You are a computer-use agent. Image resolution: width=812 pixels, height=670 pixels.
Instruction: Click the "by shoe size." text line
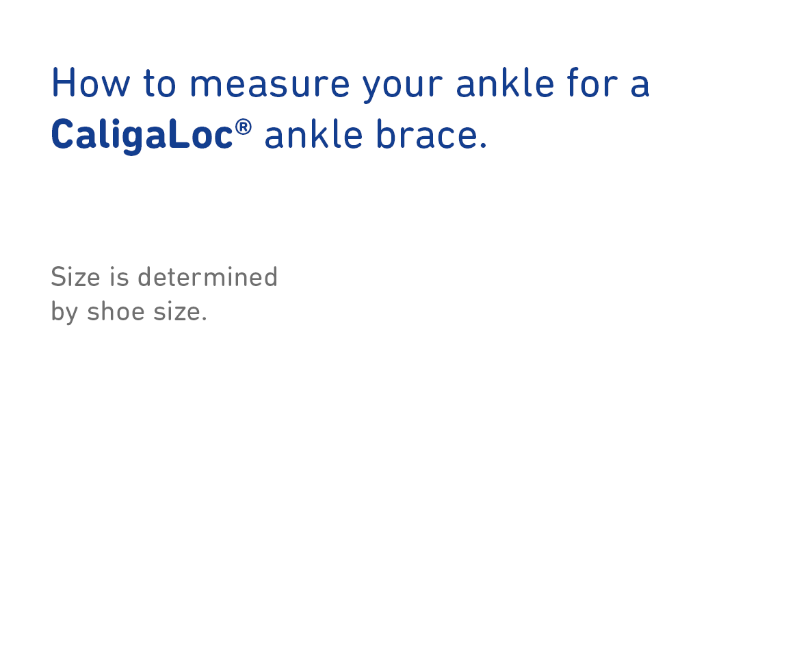coord(129,312)
